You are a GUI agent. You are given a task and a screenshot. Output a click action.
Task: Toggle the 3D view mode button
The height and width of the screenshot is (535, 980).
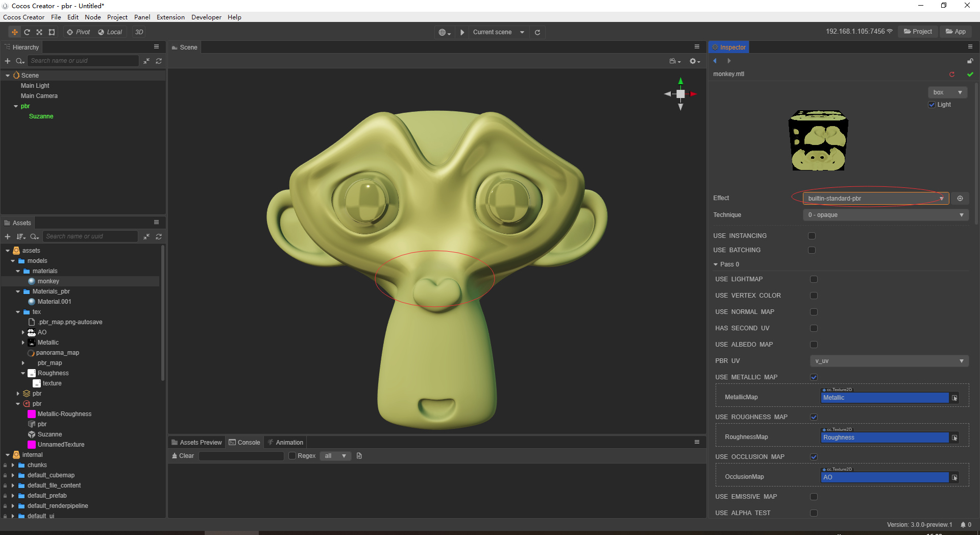139,32
